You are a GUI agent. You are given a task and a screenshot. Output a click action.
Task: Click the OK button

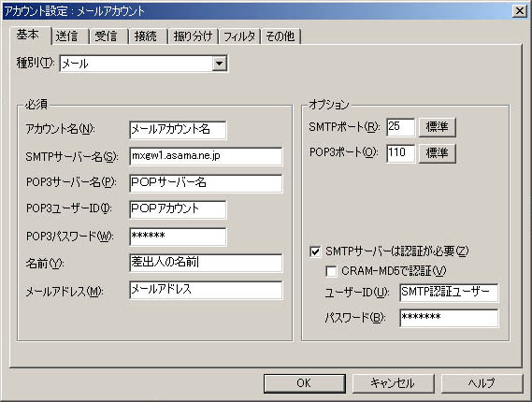pyautogui.click(x=305, y=383)
